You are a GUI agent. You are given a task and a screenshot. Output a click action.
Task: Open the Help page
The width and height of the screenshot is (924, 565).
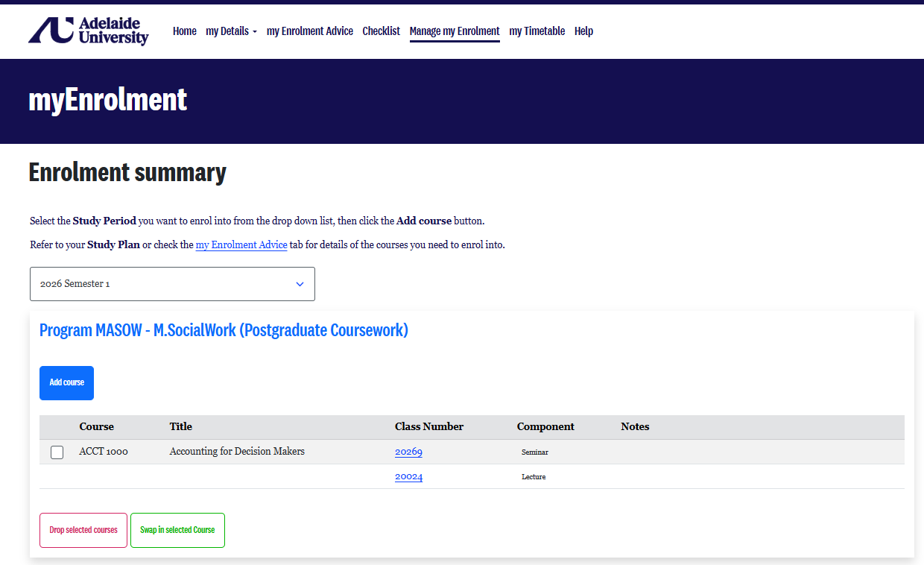pos(584,31)
